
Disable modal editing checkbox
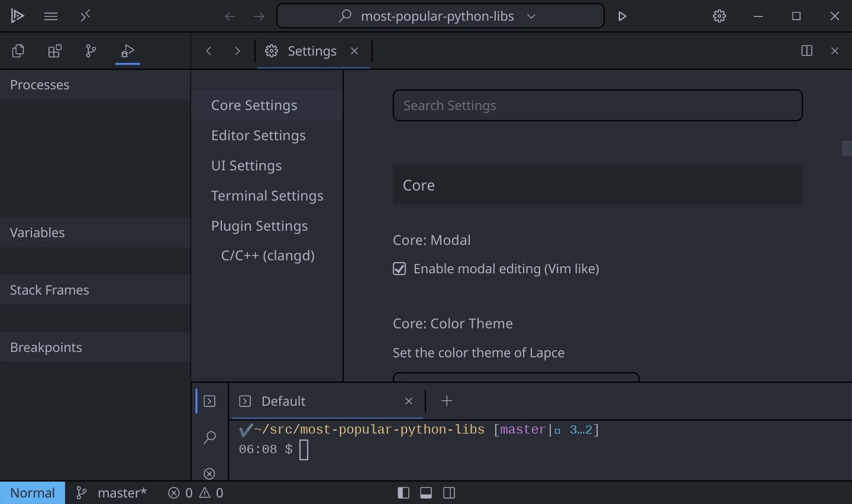pos(399,269)
